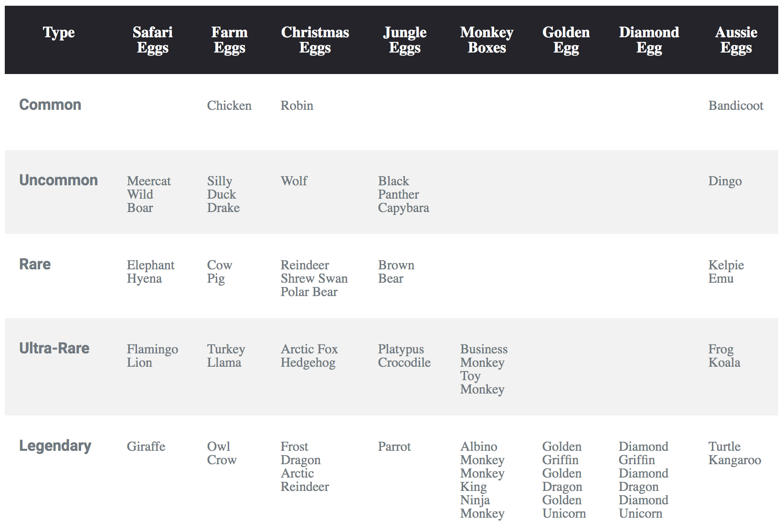Click the Dingo pet name
Image resolution: width=783 pixels, height=532 pixels.
click(725, 181)
